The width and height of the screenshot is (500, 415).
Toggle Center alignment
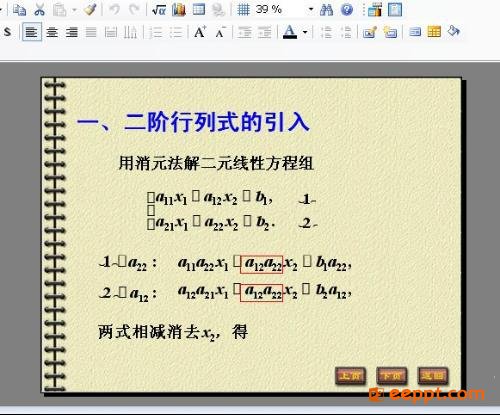click(52, 32)
